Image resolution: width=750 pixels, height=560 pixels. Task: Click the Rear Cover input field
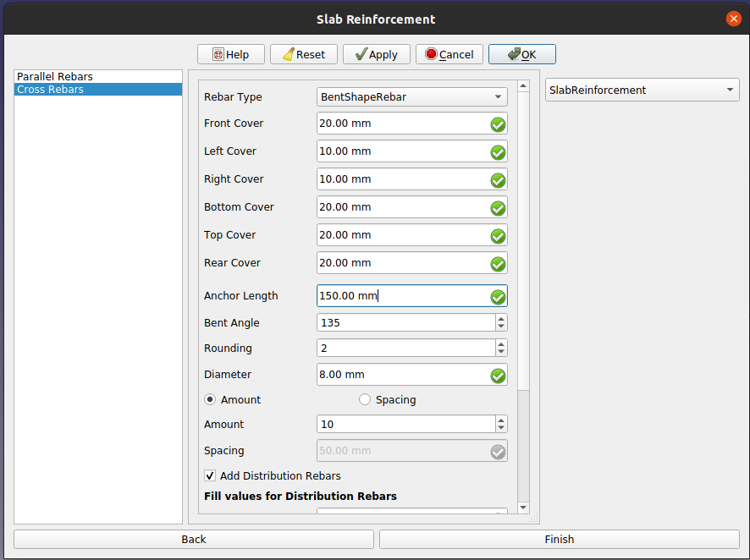412,263
